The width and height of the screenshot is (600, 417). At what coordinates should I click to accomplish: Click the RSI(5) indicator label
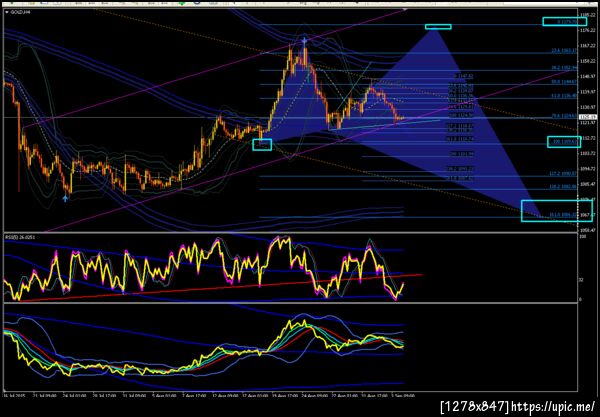19,238
